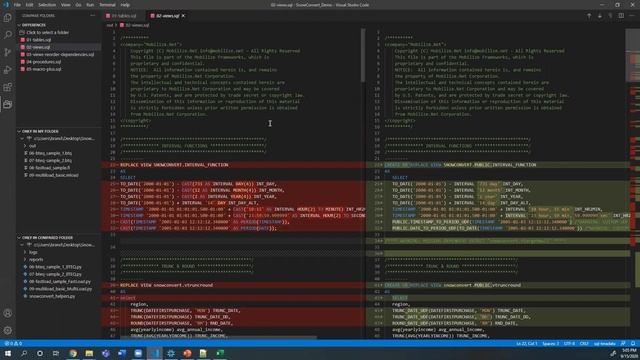Open the Extensions view

[x=7, y=87]
